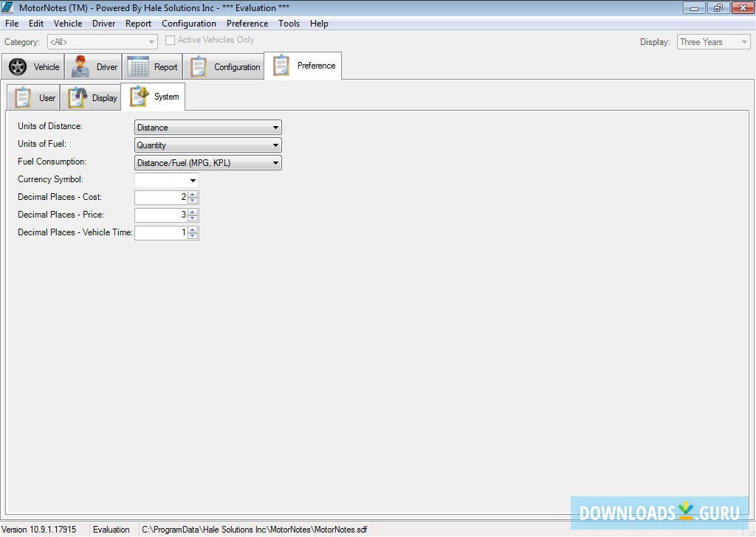Switch to the Vehicle tab
756x537 pixels.
33,67
